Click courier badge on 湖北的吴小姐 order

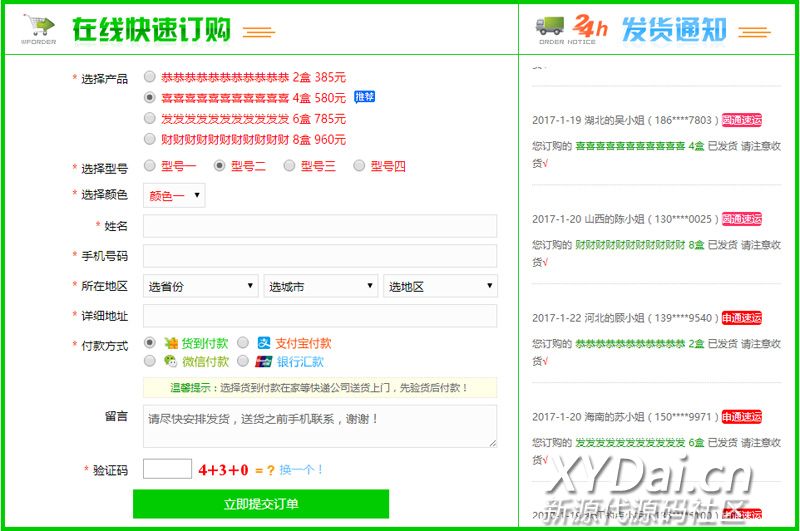(x=742, y=120)
